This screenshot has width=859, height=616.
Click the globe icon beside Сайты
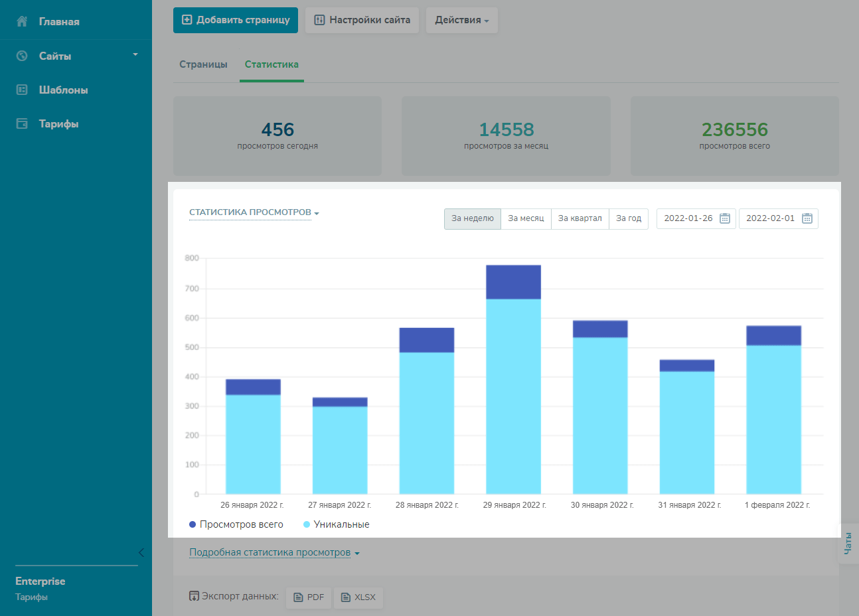click(x=22, y=56)
